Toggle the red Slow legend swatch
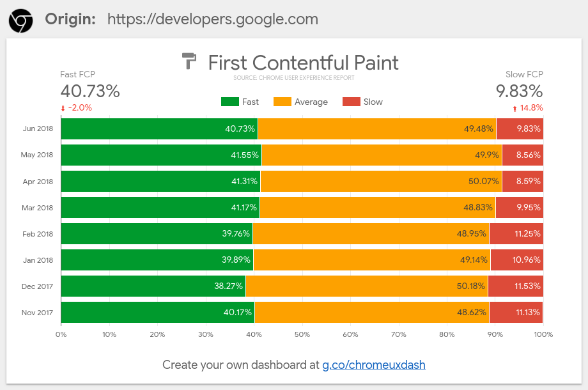Viewport: 588px width, 390px height. (352, 102)
